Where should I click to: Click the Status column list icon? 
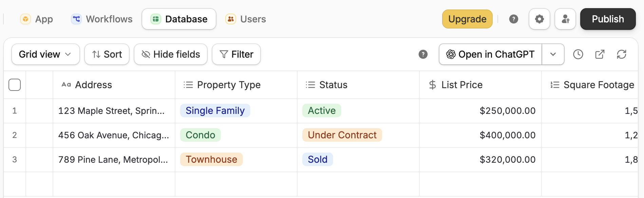tap(310, 85)
